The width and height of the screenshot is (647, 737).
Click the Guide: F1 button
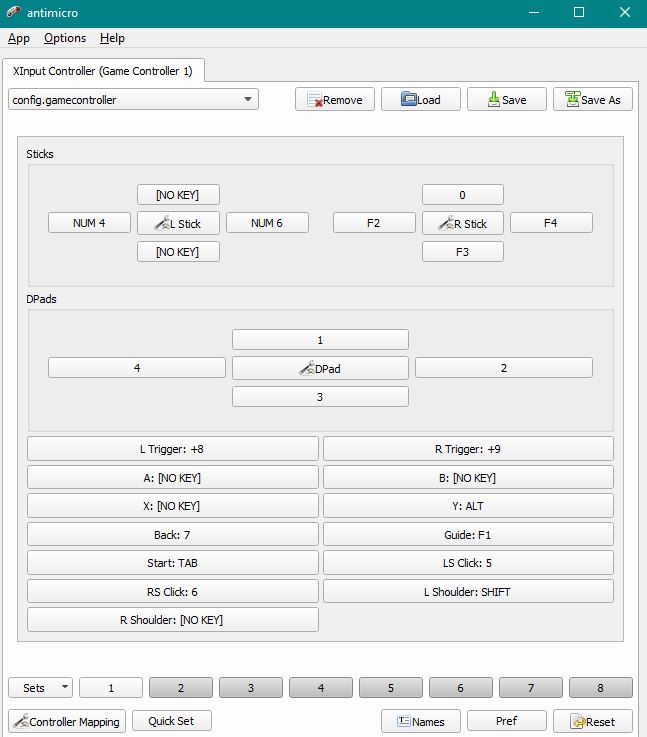(468, 534)
